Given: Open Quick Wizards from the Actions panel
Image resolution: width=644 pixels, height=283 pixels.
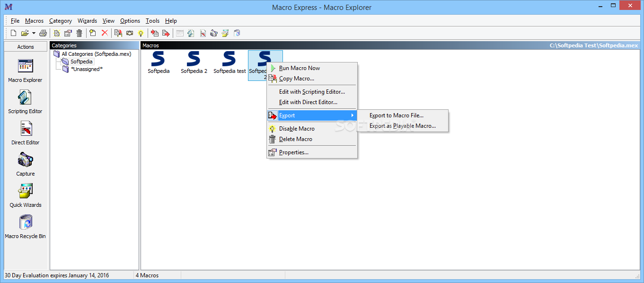Looking at the screenshot, I should (x=25, y=195).
